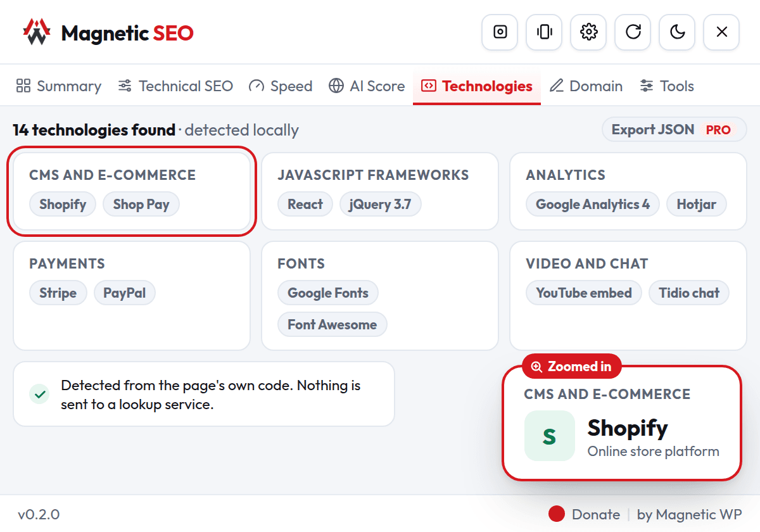The height and width of the screenshot is (532, 760).
Task: Click the YouTube embed chip
Action: point(584,293)
